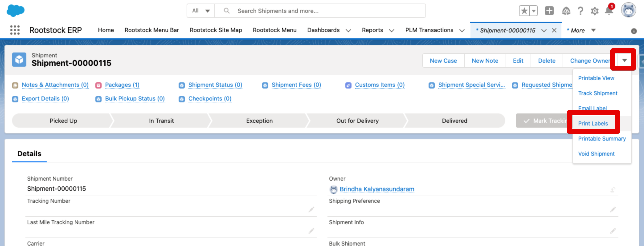Click the info icon at the nav bar end
644x246 pixels.
634,31
